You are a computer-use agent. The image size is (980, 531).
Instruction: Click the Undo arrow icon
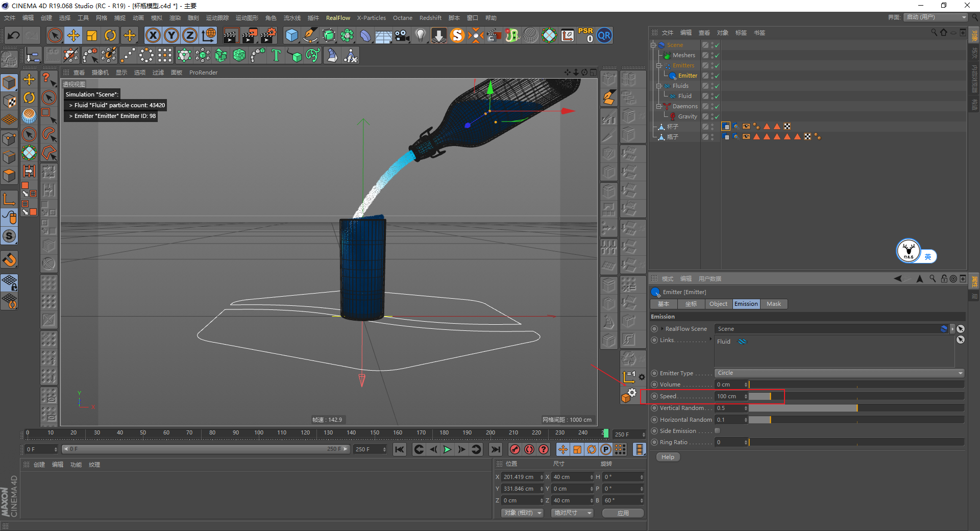tap(14, 35)
